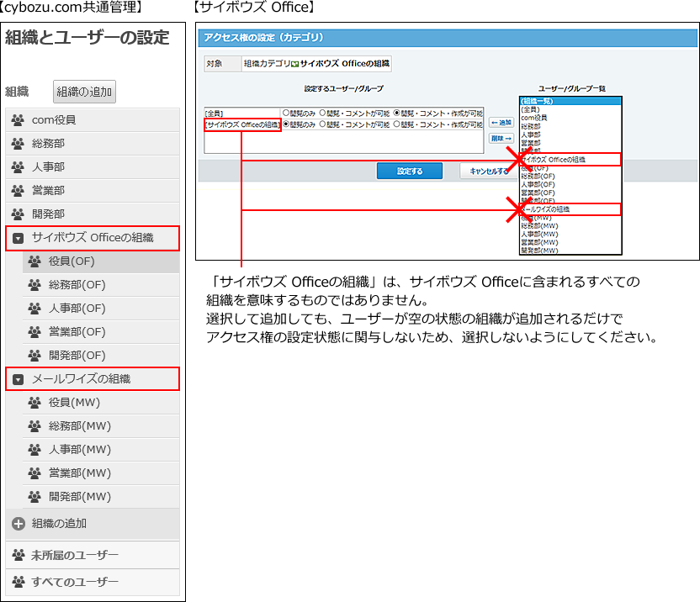Click the group icon beside 役員(OF) in the tree
This screenshot has height=602, width=700.
point(34,261)
